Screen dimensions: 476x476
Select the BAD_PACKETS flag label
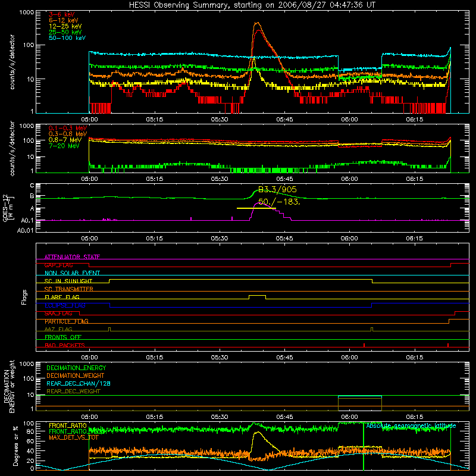click(x=65, y=345)
